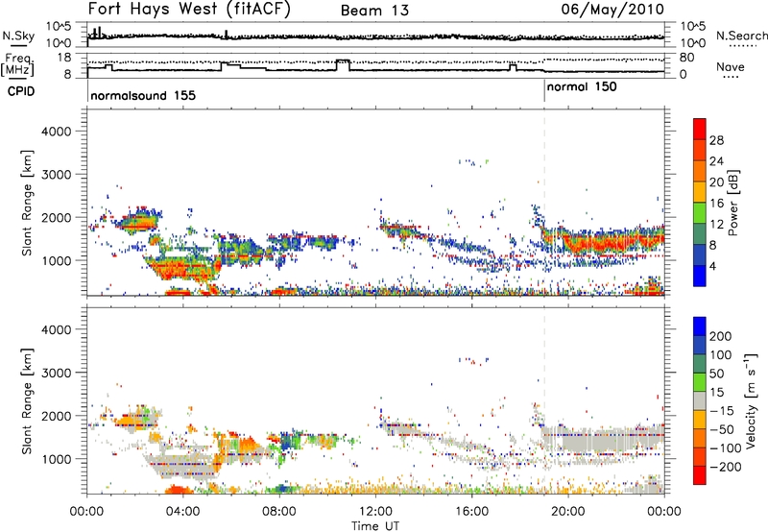Click the 'Slant Range [km]' label of the velocity panel
Viewport: 768px width, 532px height.
coord(27,400)
